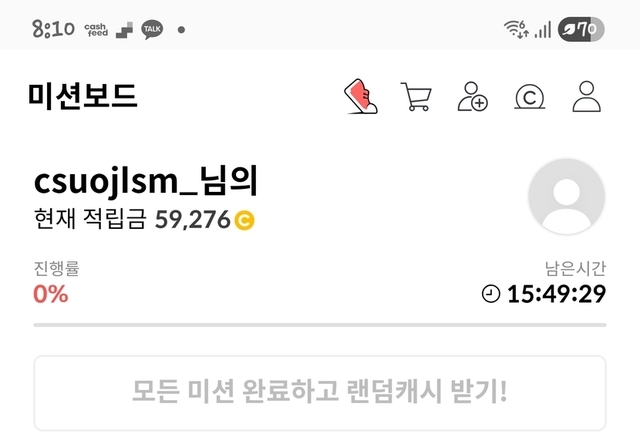Image resolution: width=640 pixels, height=440 pixels.
Task: Open the shopping cart store
Action: pos(416,96)
